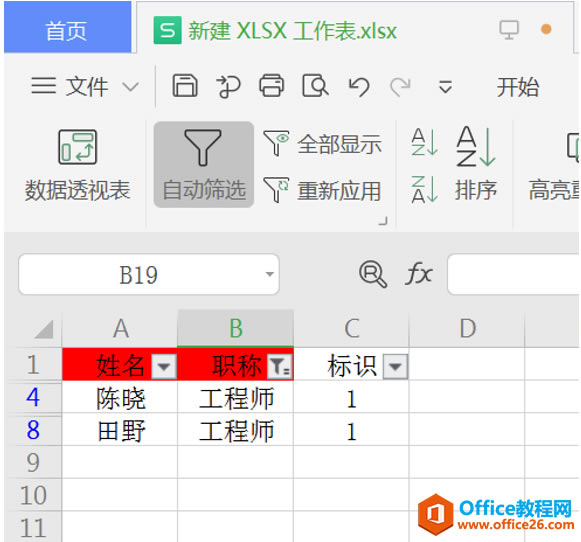
Task: Select row 8 header
Action: pyautogui.click(x=33, y=429)
